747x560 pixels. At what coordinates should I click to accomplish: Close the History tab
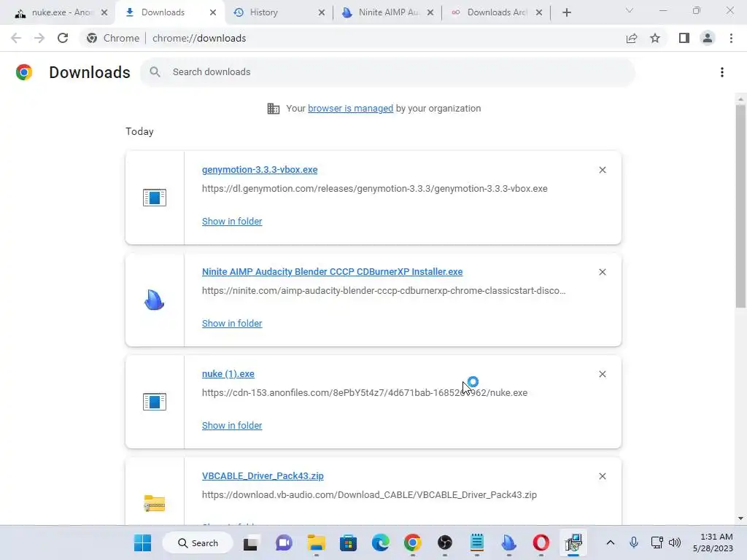pyautogui.click(x=322, y=13)
